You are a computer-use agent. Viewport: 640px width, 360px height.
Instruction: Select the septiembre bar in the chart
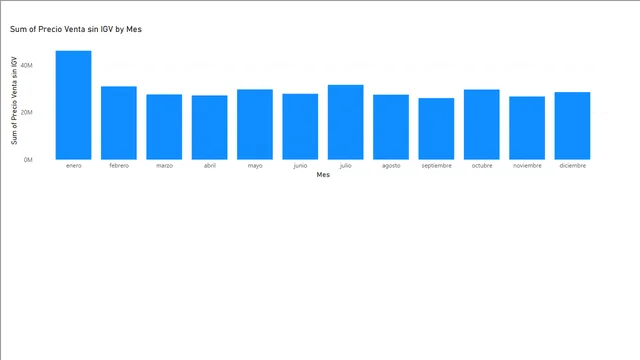click(436, 129)
